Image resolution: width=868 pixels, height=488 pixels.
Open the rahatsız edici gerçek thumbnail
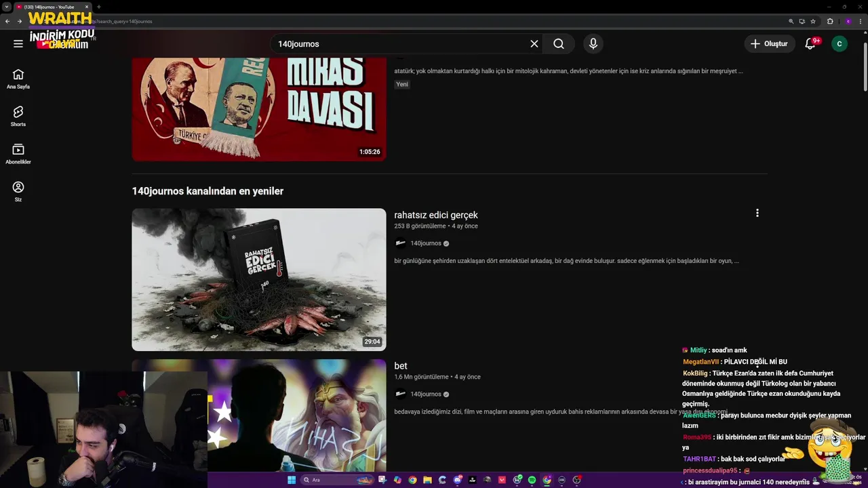(259, 279)
